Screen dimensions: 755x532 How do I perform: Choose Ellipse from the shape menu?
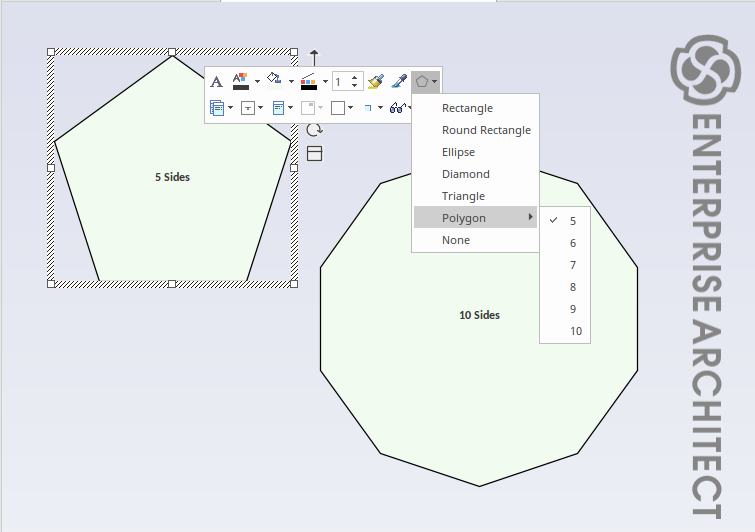458,152
